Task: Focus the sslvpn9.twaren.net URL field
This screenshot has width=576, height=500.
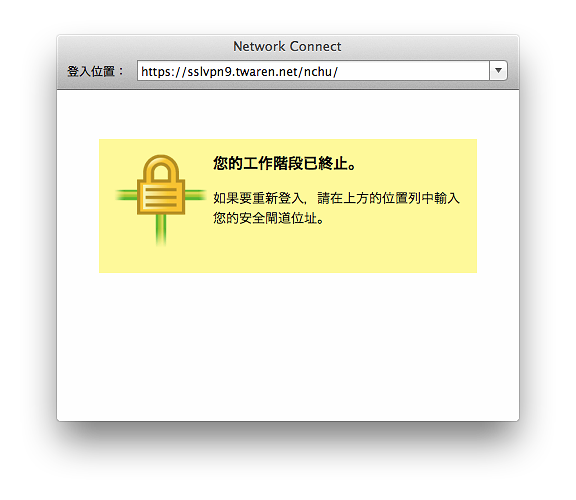Action: click(x=313, y=71)
